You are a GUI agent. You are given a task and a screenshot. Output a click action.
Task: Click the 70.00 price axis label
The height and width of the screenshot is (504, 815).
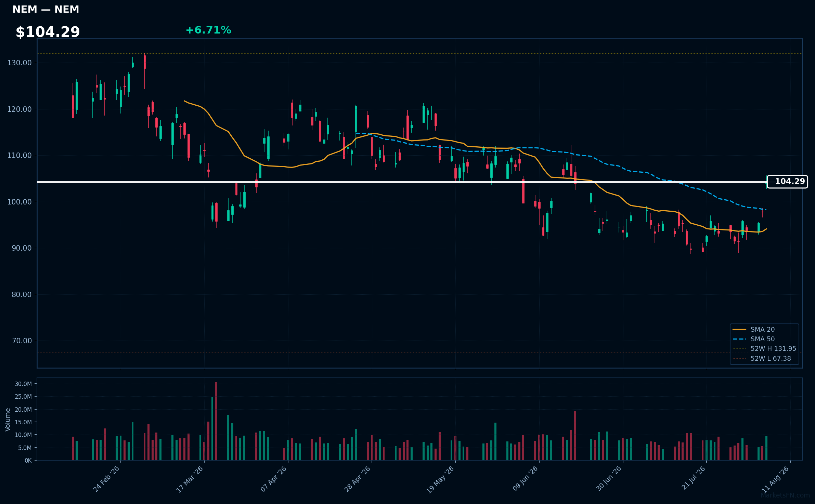click(22, 341)
